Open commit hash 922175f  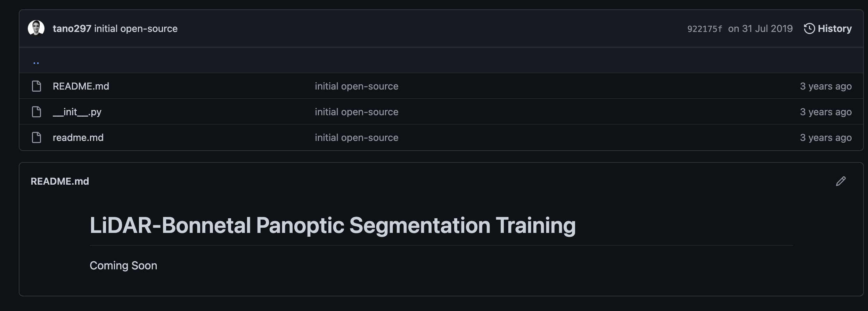tap(704, 29)
